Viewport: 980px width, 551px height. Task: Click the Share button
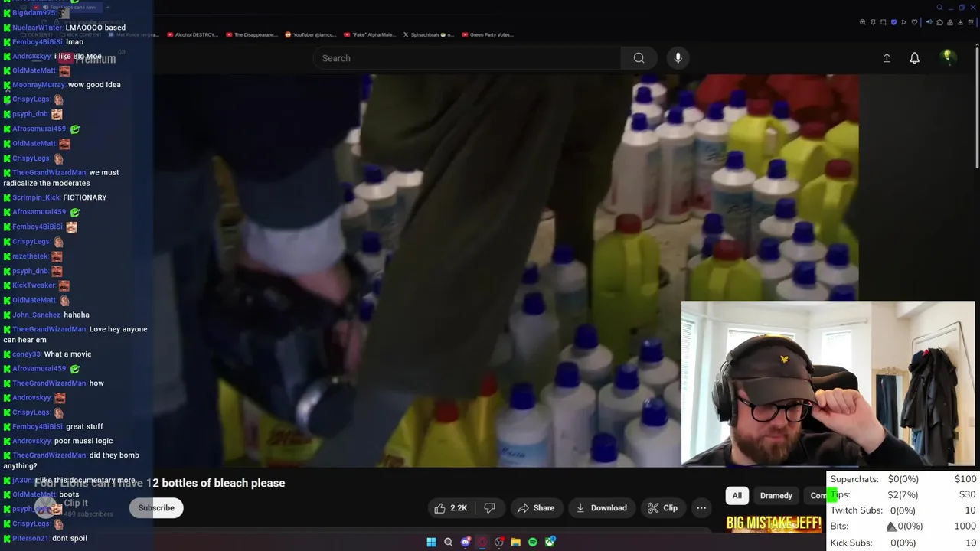click(536, 507)
